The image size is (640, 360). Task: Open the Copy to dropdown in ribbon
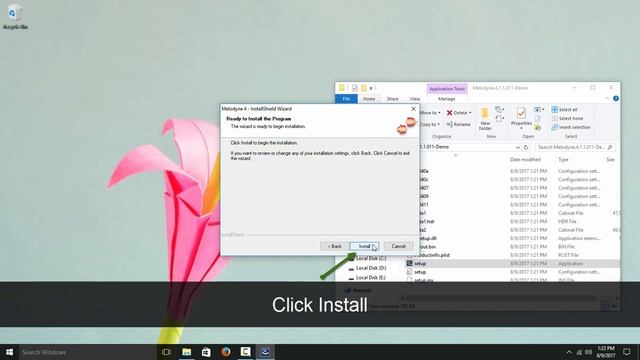click(430, 124)
